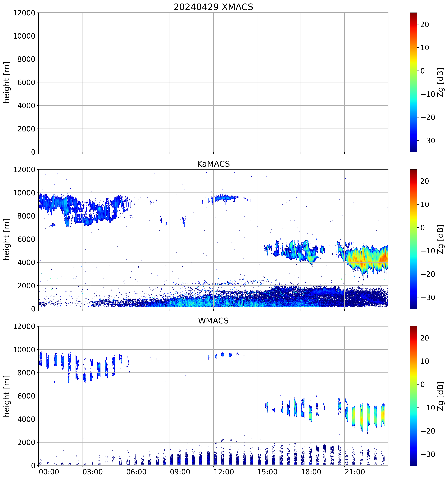Click the KaMACS height [m] axis label
Screen dimensions: 448x479
[x=6, y=239]
